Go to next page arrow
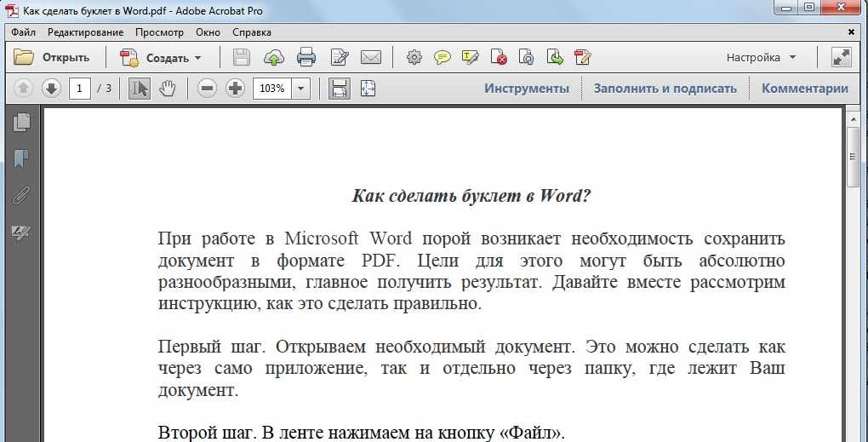 51,88
